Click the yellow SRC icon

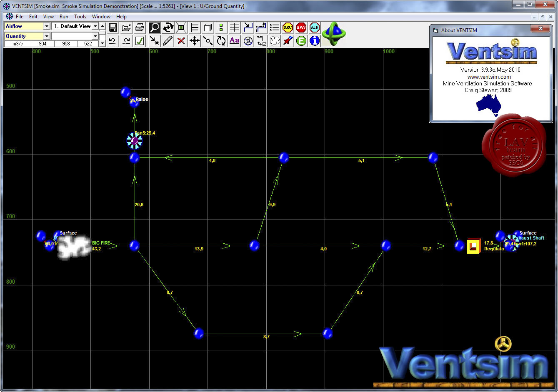pyautogui.click(x=288, y=28)
